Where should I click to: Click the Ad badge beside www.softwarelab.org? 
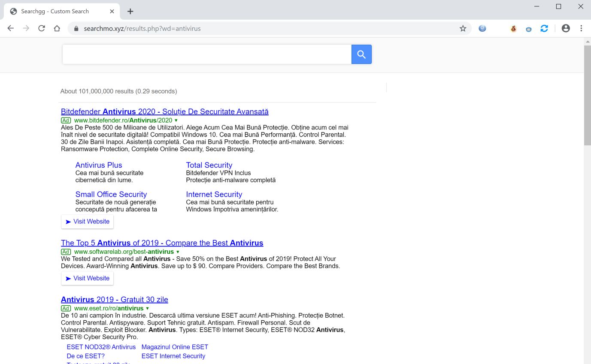[66, 252]
